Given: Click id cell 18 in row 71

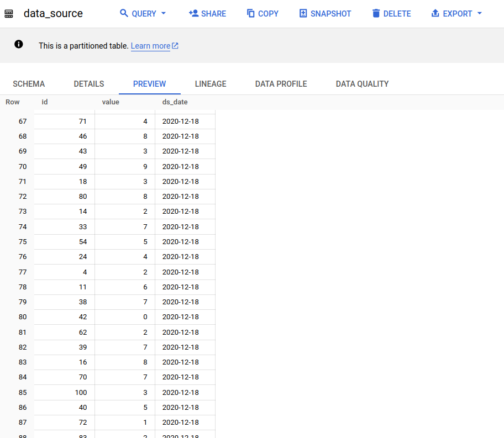Looking at the screenshot, I should 65,182.
